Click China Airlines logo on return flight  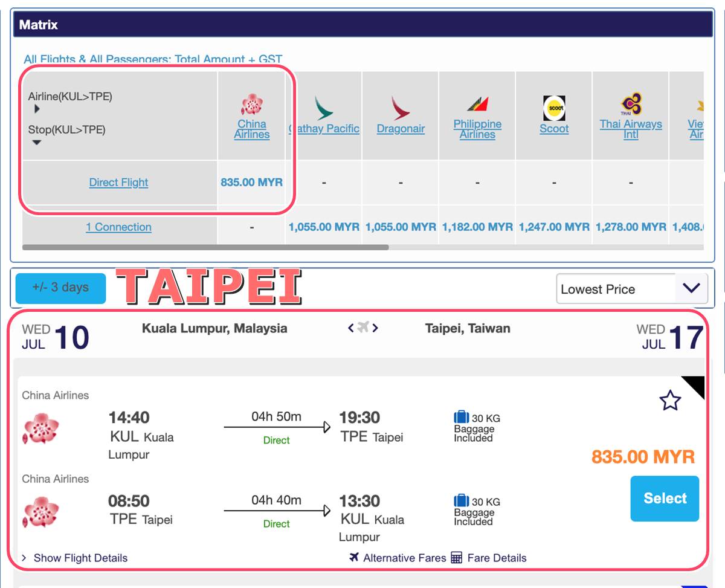click(x=41, y=512)
